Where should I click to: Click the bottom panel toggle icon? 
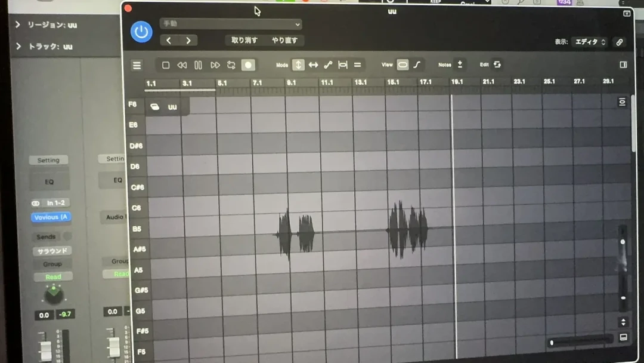(x=623, y=337)
